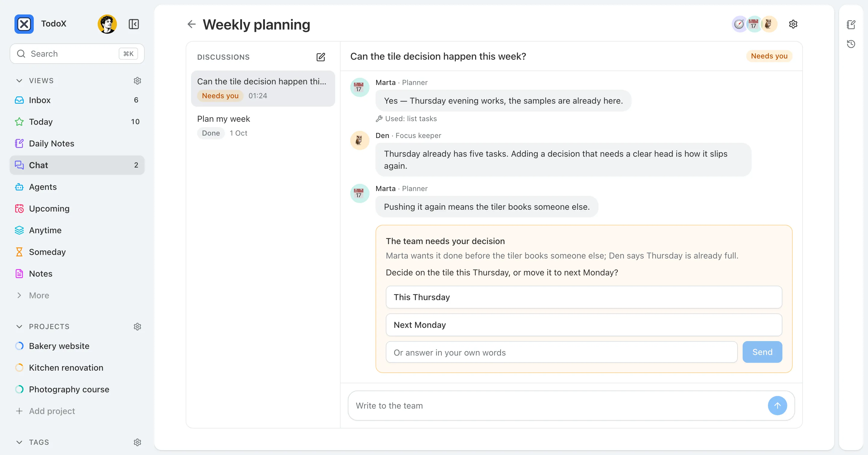Choose the Next Monday option
Screen dimensions: 868x455
pos(583,325)
